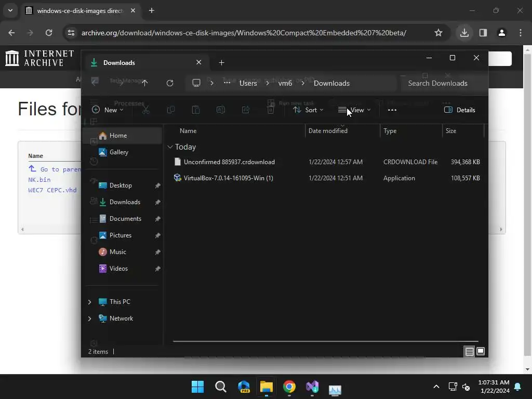532x399 pixels.
Task: Open Chrome profile avatar menu
Action: pyautogui.click(x=502, y=33)
